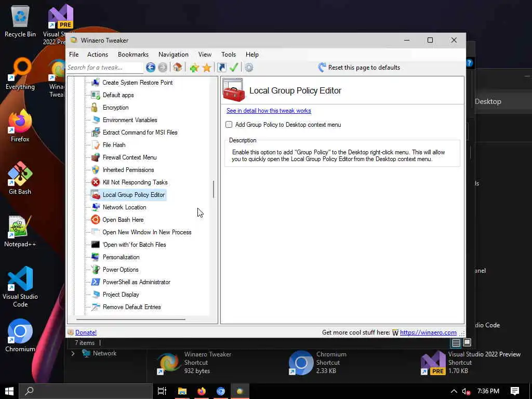Click the blue Back navigation arrow
This screenshot has height=399, width=532.
point(151,68)
